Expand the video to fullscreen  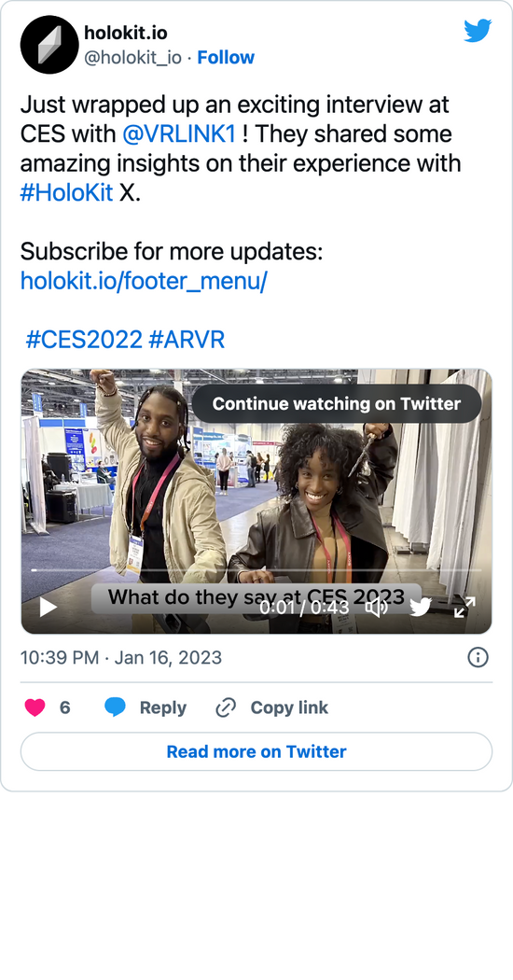point(464,607)
